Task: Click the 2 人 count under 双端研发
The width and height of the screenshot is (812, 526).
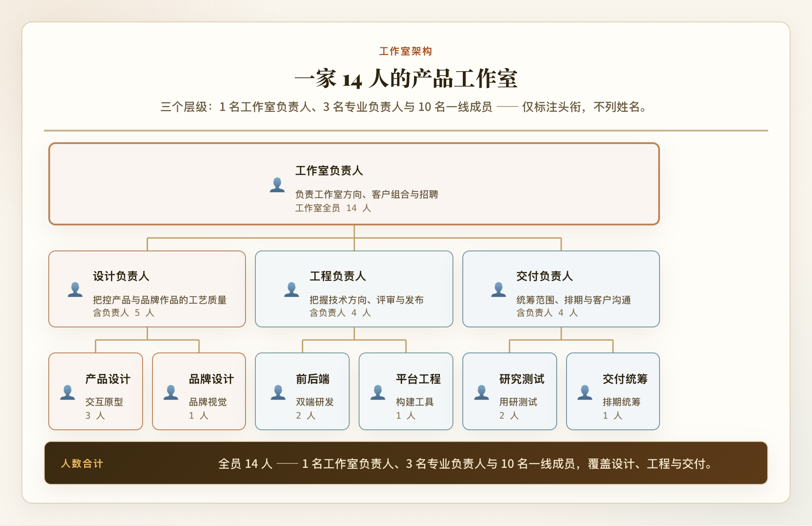Action: (306, 416)
